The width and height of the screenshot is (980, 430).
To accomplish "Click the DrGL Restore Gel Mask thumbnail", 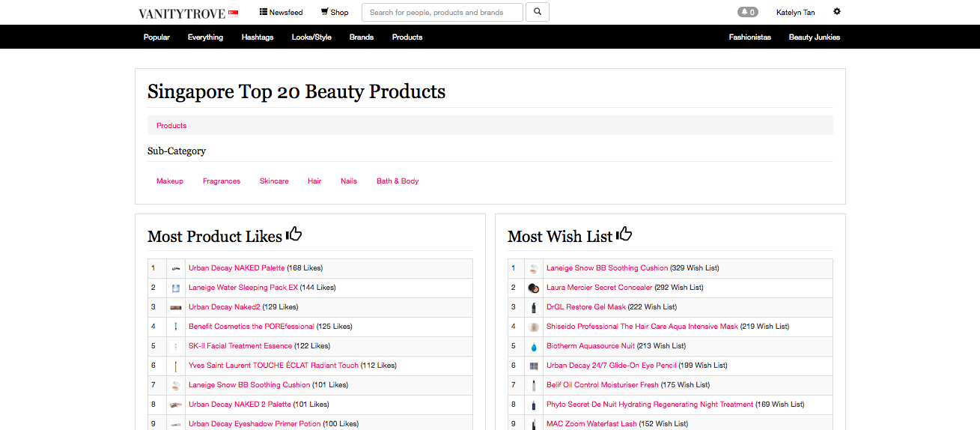I will click(534, 307).
